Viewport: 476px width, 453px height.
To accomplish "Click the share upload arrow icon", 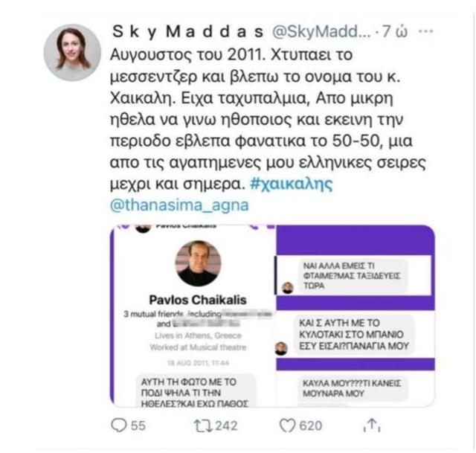I will pyautogui.click(x=372, y=425).
